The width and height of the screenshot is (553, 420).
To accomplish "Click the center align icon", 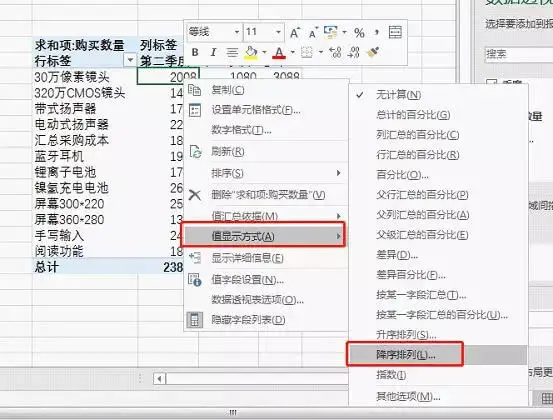I will [x=232, y=53].
